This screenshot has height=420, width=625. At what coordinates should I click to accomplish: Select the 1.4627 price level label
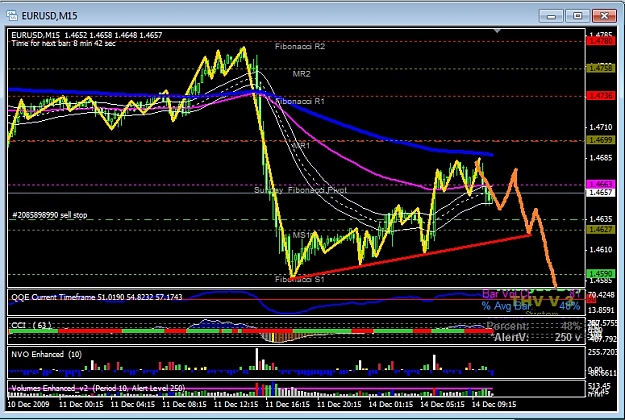click(601, 230)
